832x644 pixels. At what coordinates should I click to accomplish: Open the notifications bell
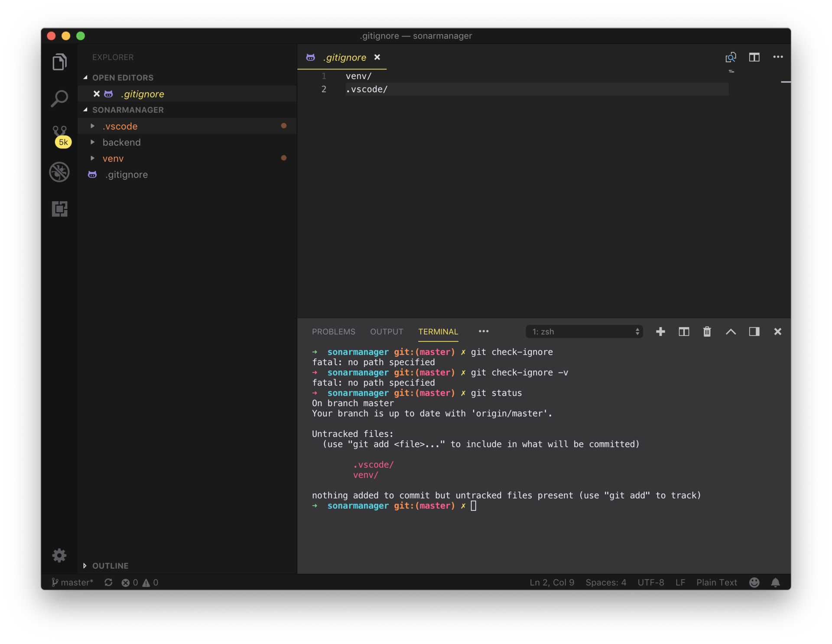tap(775, 582)
